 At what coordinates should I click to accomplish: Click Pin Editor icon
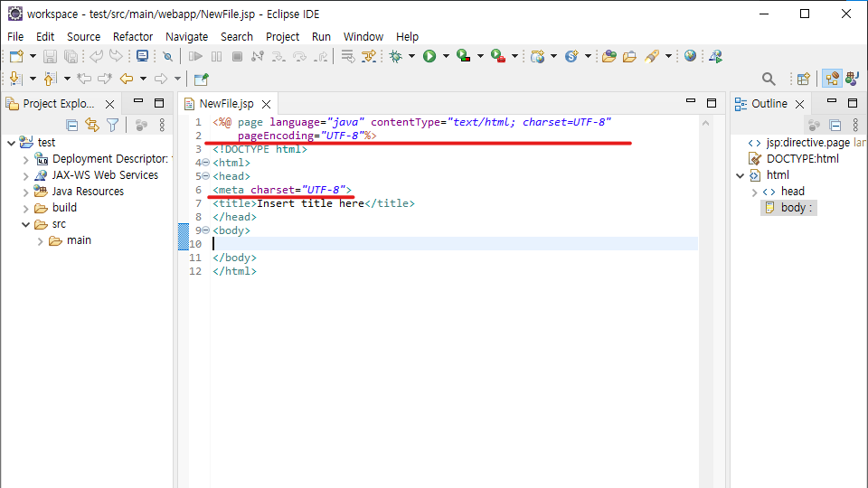(201, 80)
